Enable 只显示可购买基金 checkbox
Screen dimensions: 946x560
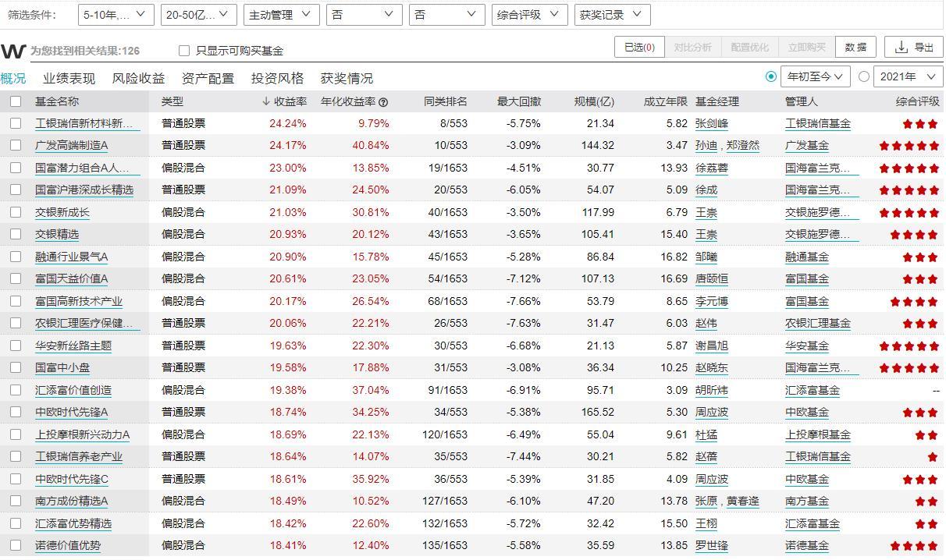click(x=184, y=51)
